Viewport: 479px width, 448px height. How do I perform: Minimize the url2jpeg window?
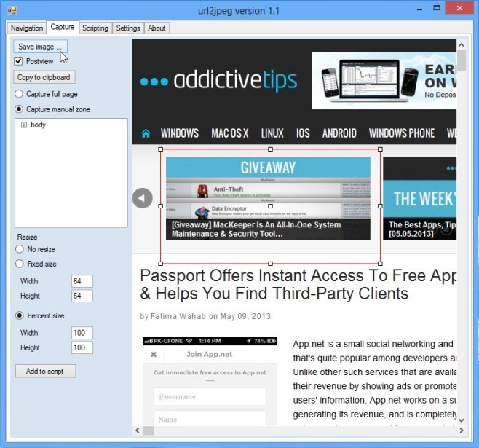point(419,9)
